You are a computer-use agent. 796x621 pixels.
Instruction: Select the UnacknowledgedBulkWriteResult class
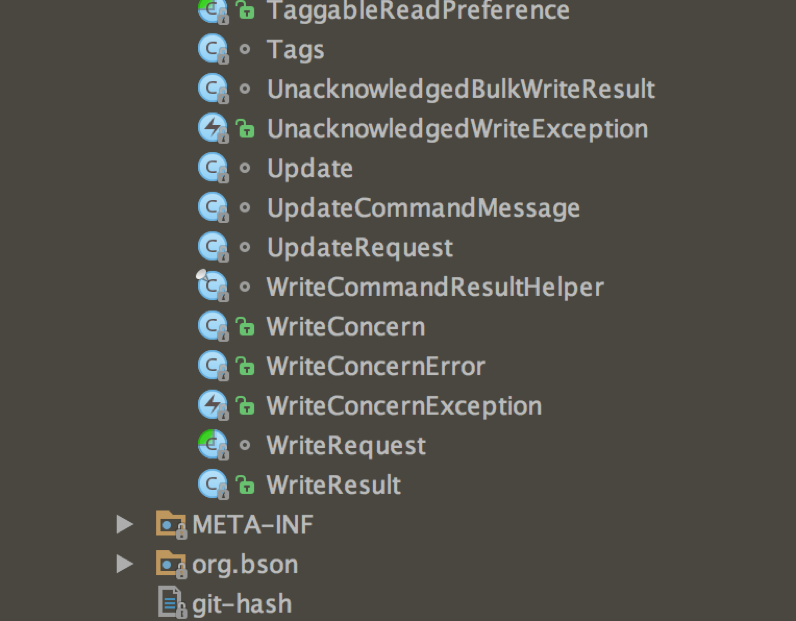tap(461, 89)
